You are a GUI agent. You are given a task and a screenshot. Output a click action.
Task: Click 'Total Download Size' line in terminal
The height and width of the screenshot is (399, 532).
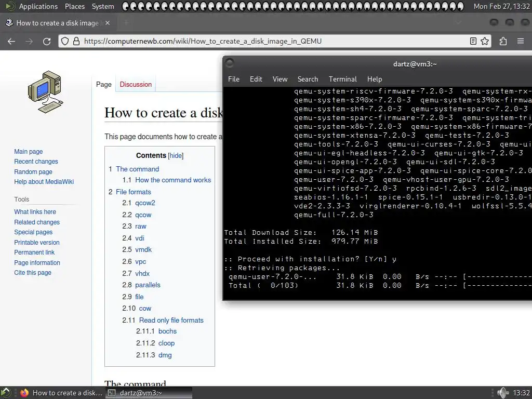[x=301, y=232]
